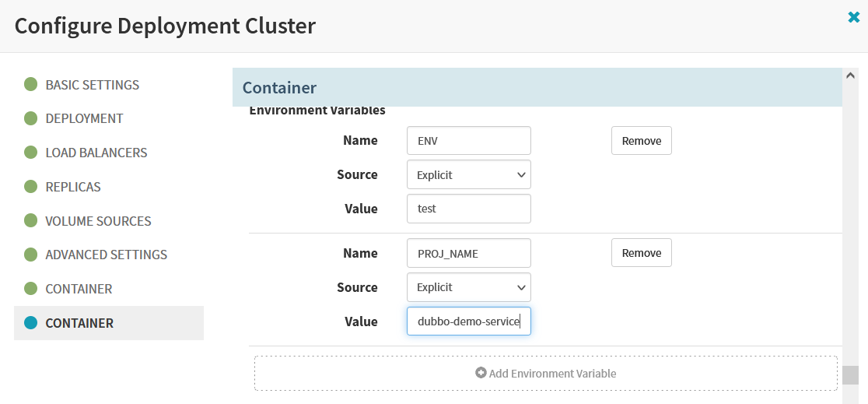Close the Configure Deployment Cluster dialog
The image size is (868, 404).
pos(853,18)
